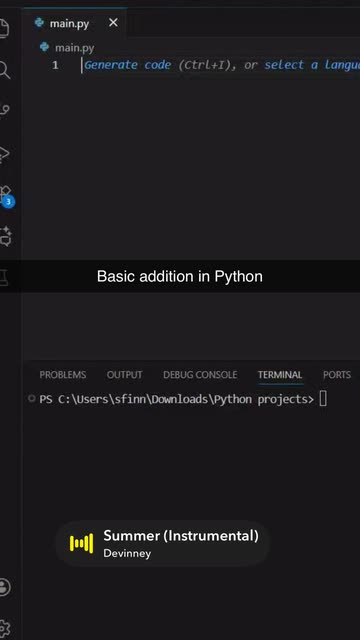Open the Accounts icon in activity bar
The height and width of the screenshot is (640, 360).
coord(4,587)
